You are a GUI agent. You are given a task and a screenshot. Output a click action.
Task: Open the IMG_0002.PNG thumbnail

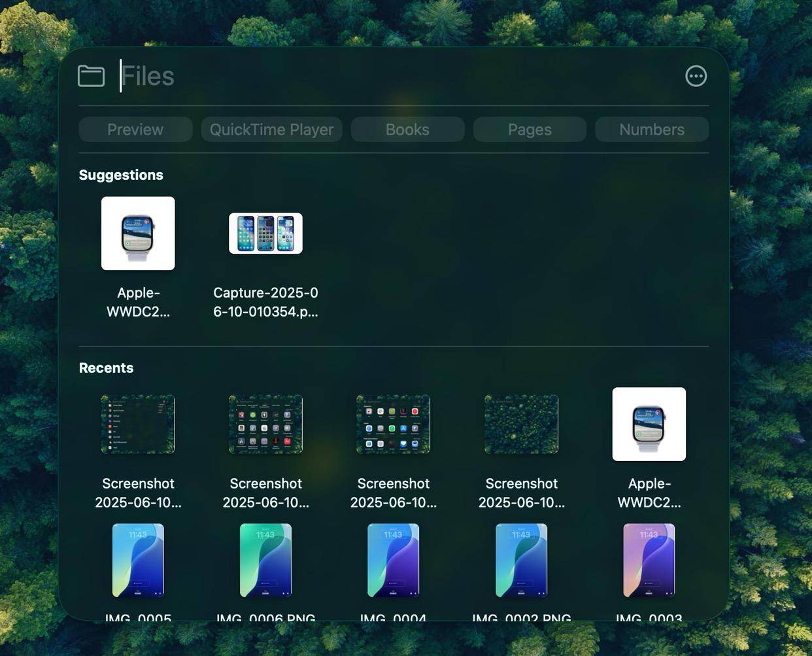(521, 561)
